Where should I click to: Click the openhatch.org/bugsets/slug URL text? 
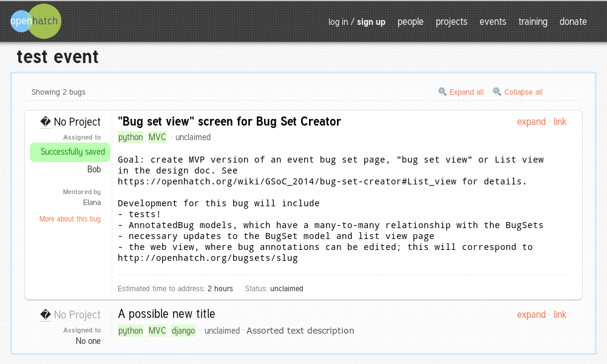pos(208,258)
